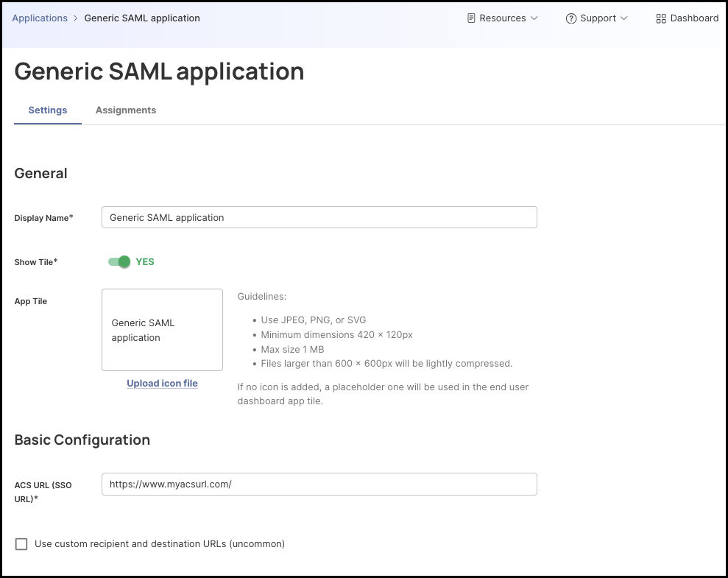The width and height of the screenshot is (728, 578).
Task: Toggle the green YES switch off
Action: [x=118, y=261]
